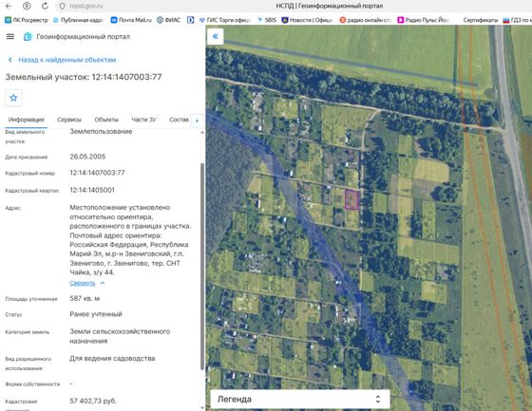Click the info panel vertical scrollbar
The width and height of the screenshot is (532, 411).
click(202, 266)
